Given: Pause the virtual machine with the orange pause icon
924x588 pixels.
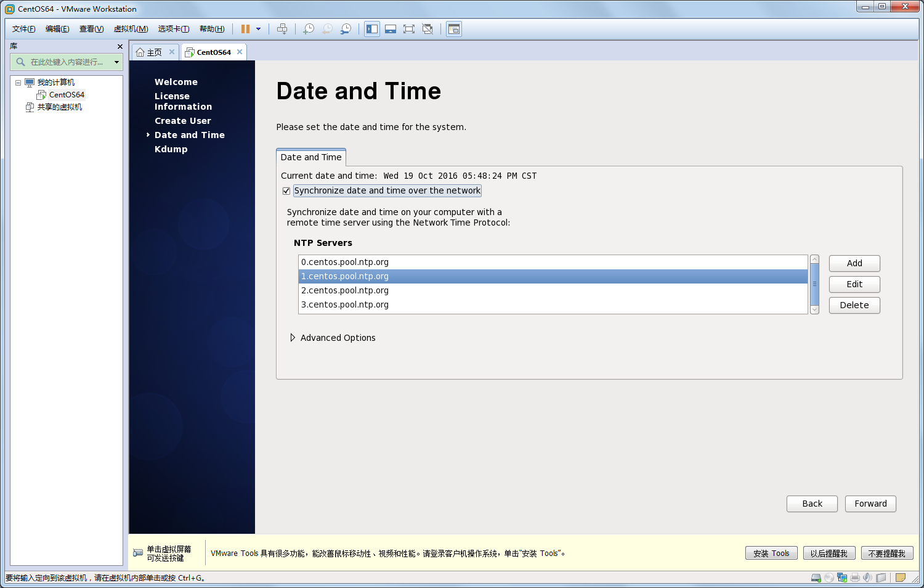Looking at the screenshot, I should [245, 29].
